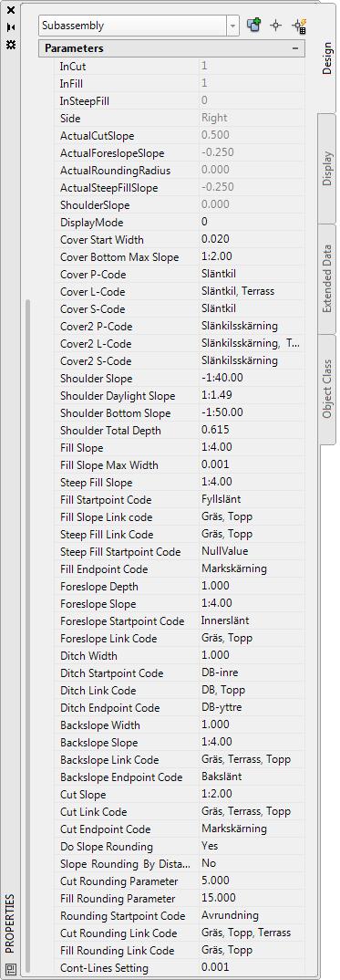Click the Properties palette icon at bottom-left

11,969
